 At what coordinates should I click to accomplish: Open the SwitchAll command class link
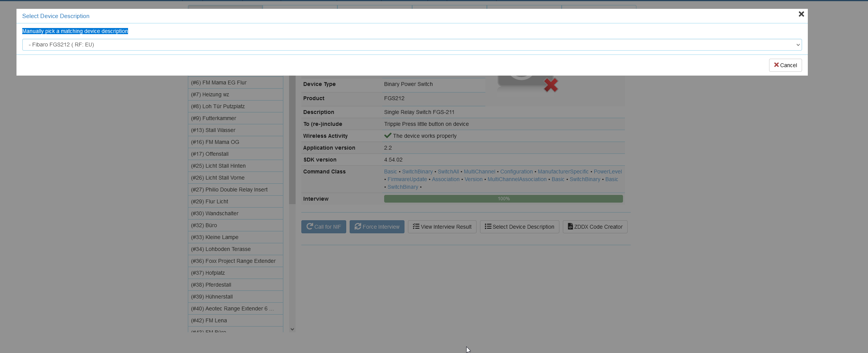[448, 172]
